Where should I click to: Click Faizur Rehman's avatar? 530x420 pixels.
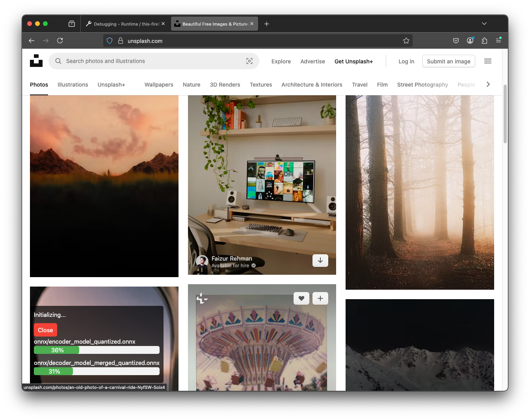(202, 261)
